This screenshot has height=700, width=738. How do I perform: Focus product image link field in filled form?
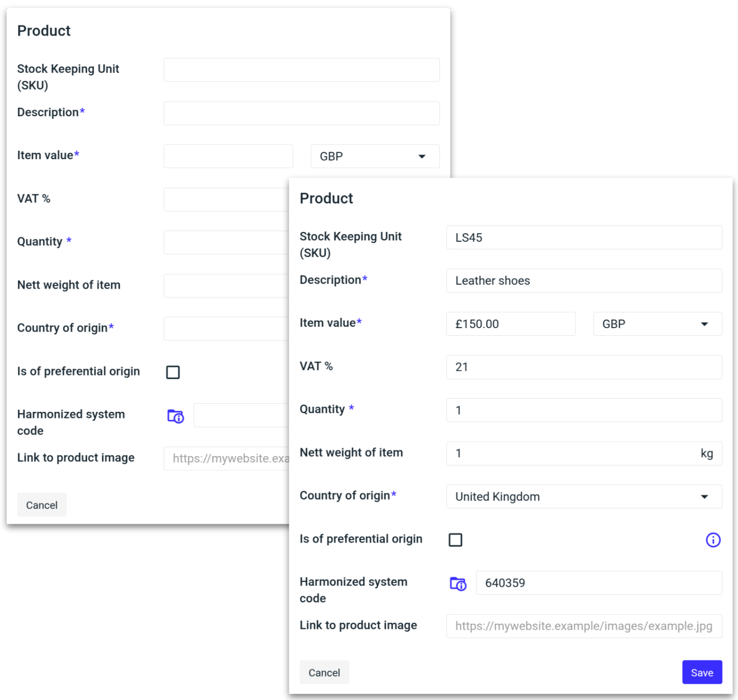[584, 626]
